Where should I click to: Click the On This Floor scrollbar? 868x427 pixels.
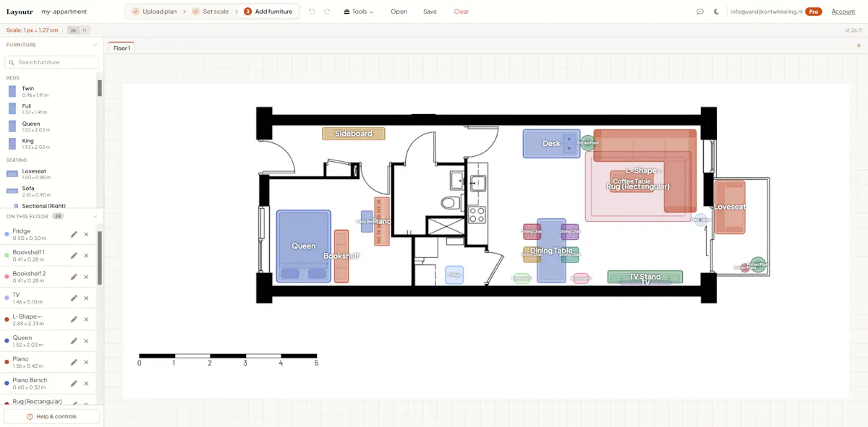click(100, 258)
